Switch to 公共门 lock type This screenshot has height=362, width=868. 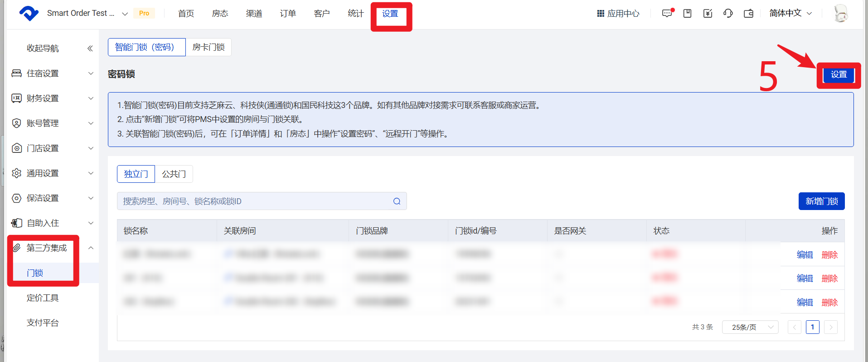pyautogui.click(x=174, y=174)
